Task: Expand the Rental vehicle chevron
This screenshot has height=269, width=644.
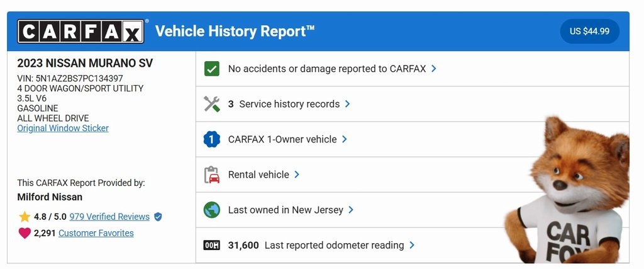Action: coord(297,175)
